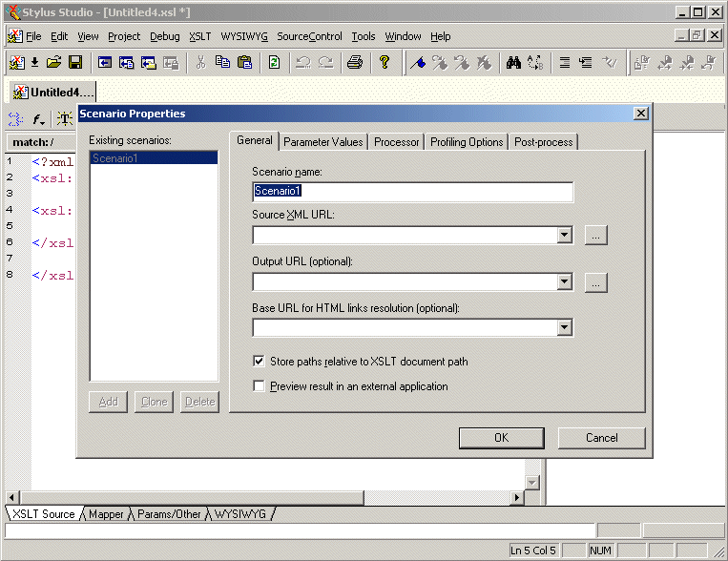Screen dimensions: 728x561
Task: Cancel the Scenario Properties dialog
Action: 601,438
